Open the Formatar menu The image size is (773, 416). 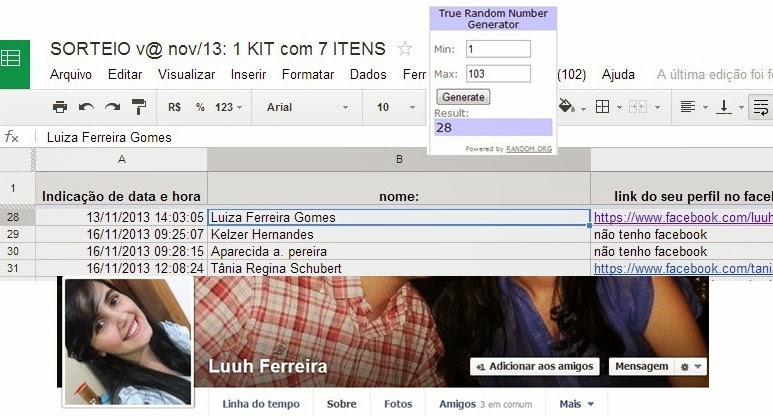(308, 74)
